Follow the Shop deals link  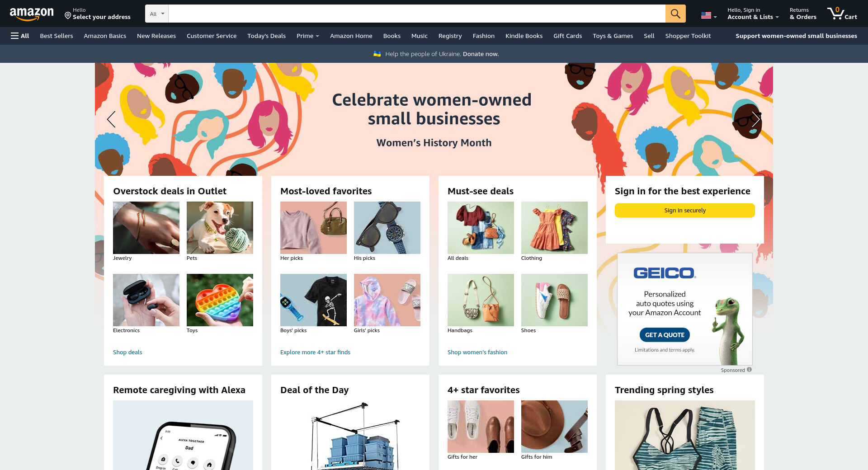[x=127, y=352]
